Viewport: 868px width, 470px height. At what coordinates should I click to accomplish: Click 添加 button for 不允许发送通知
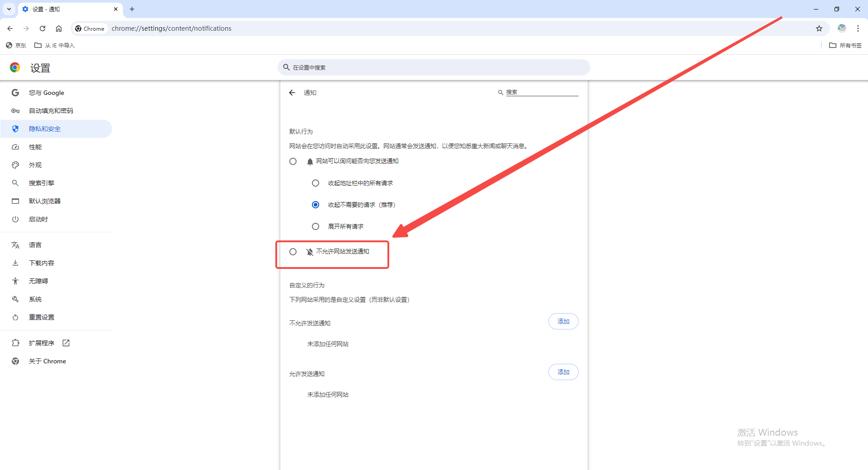(x=563, y=321)
